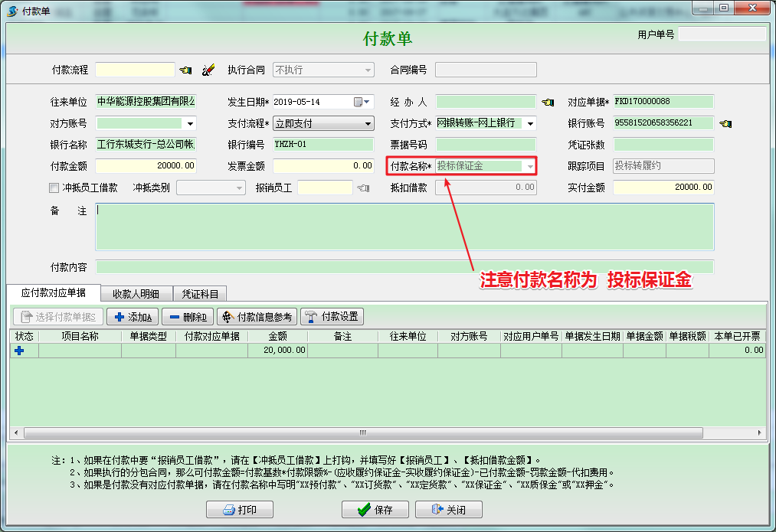Enable the 冲抵员工借款 checkbox

pos(54,188)
